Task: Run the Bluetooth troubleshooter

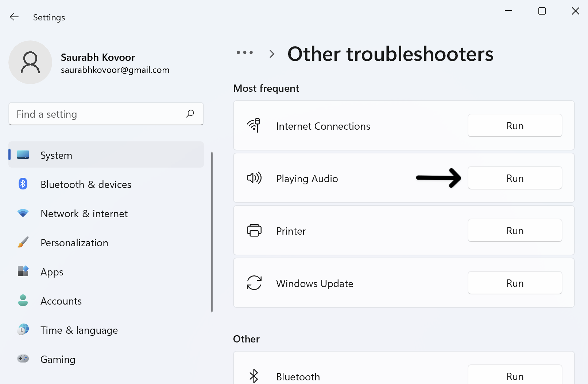Action: (x=515, y=375)
